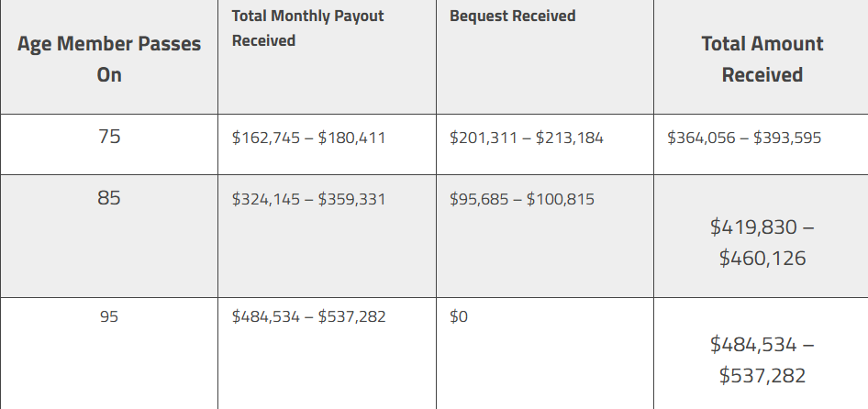Click the $484,534 – $537,282 total amount cell
The width and height of the screenshot is (868, 409).
[762, 353]
